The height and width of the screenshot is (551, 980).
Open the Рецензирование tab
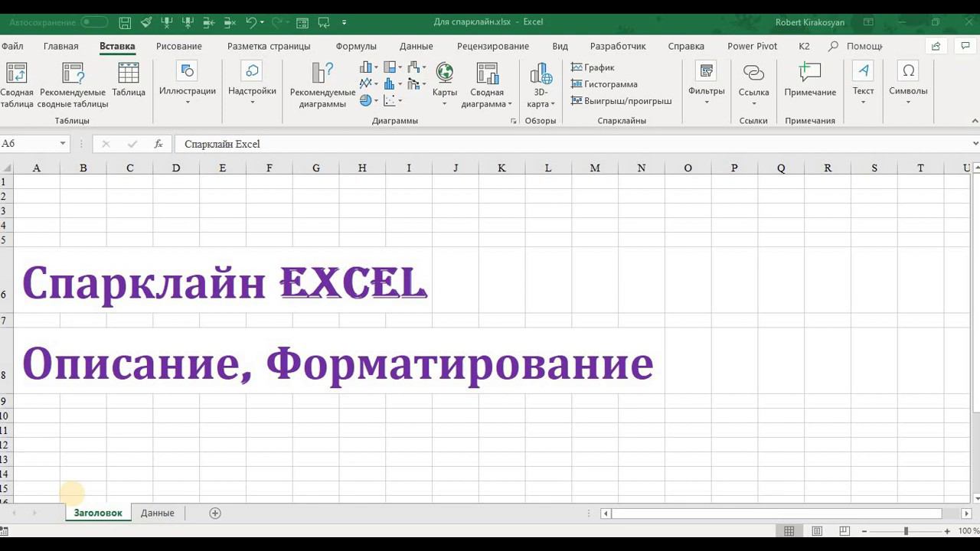493,46
